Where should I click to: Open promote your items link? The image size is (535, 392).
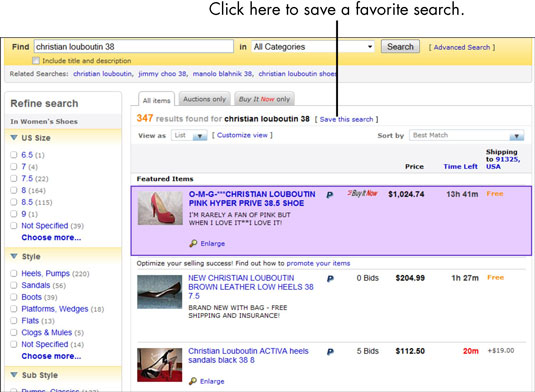tap(318, 263)
